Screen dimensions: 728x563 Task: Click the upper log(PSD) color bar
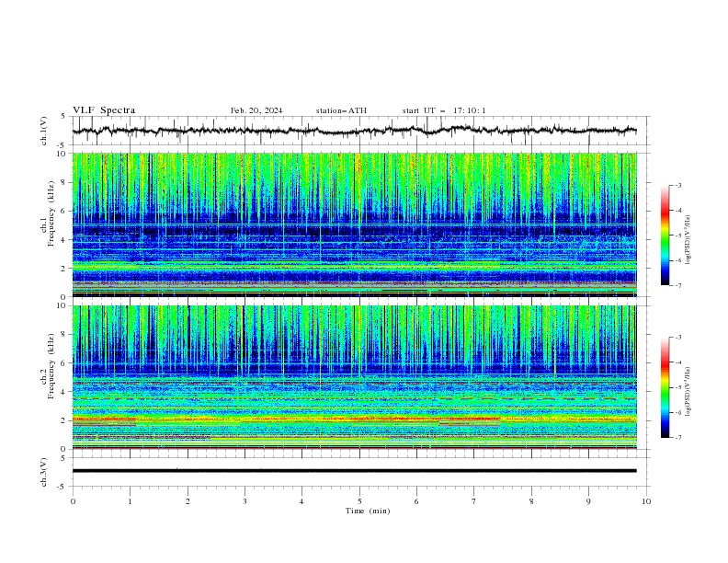[665, 236]
